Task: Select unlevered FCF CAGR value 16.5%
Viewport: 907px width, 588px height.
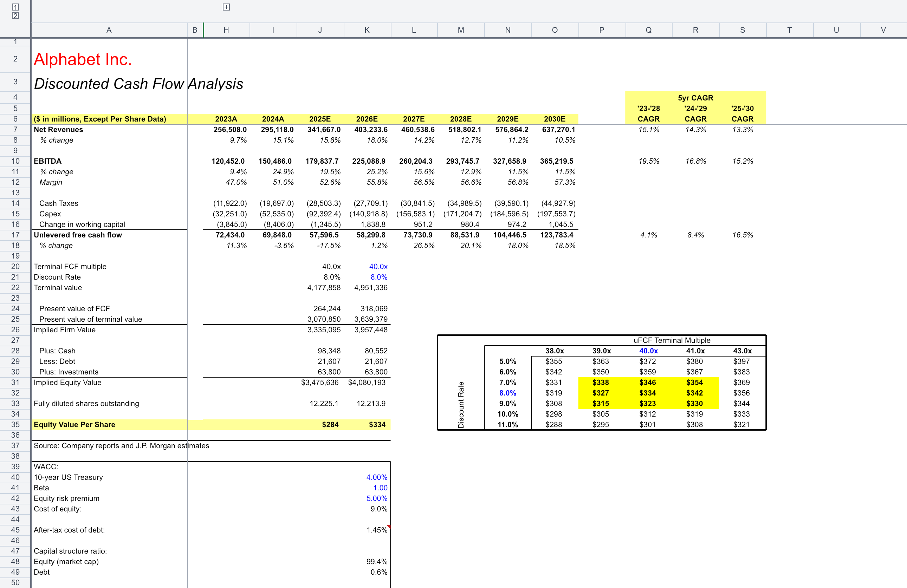Action: pyautogui.click(x=743, y=235)
